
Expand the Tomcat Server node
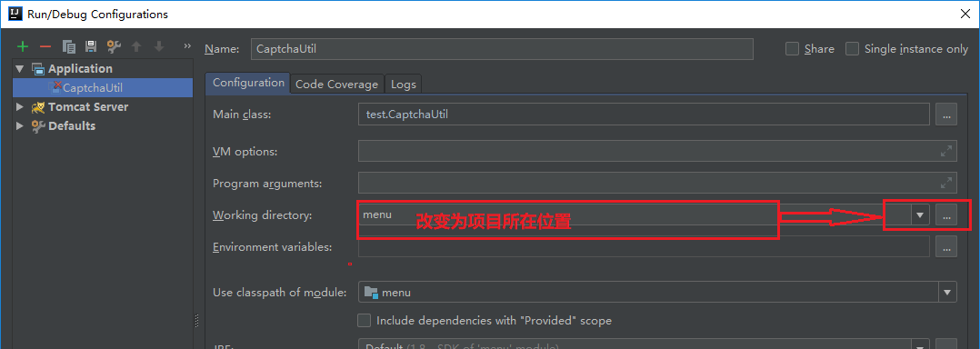20,106
